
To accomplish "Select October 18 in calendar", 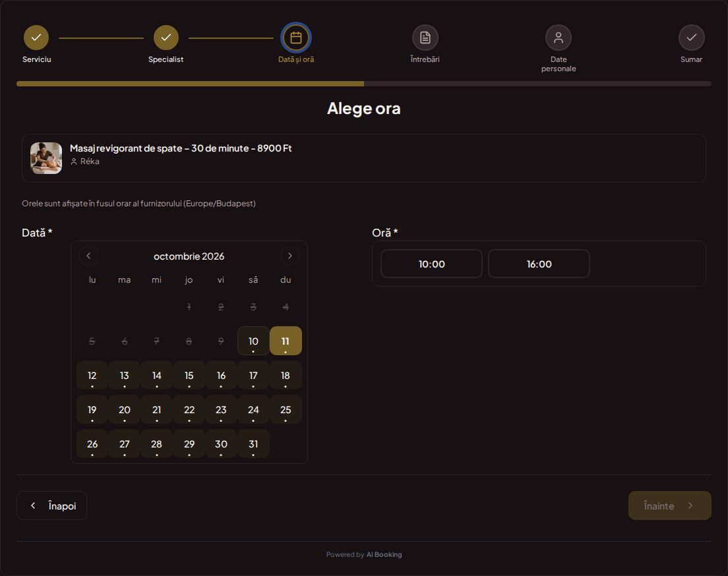I will click(286, 376).
